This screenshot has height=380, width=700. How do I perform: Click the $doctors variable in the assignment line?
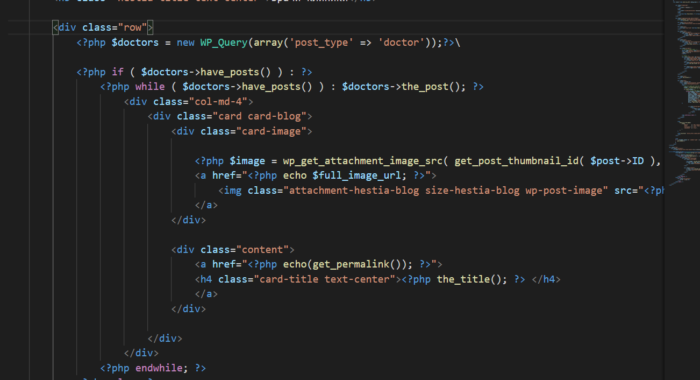point(135,43)
